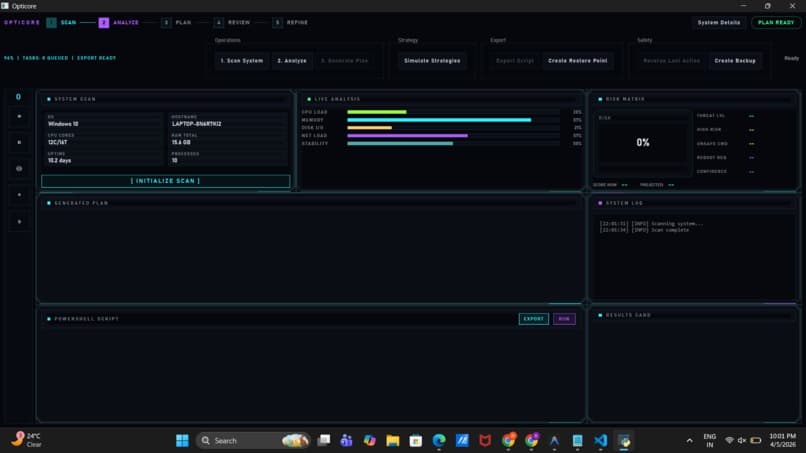Click Create Backup

tap(735, 61)
